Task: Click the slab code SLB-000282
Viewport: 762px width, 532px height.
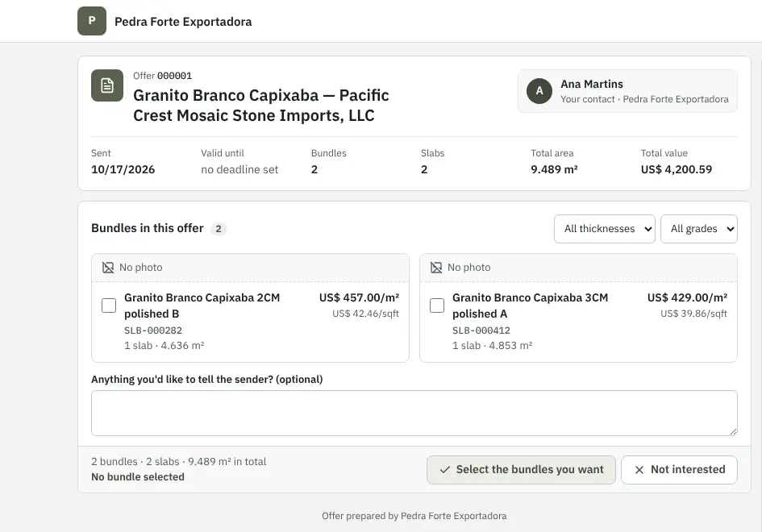Action: (153, 330)
